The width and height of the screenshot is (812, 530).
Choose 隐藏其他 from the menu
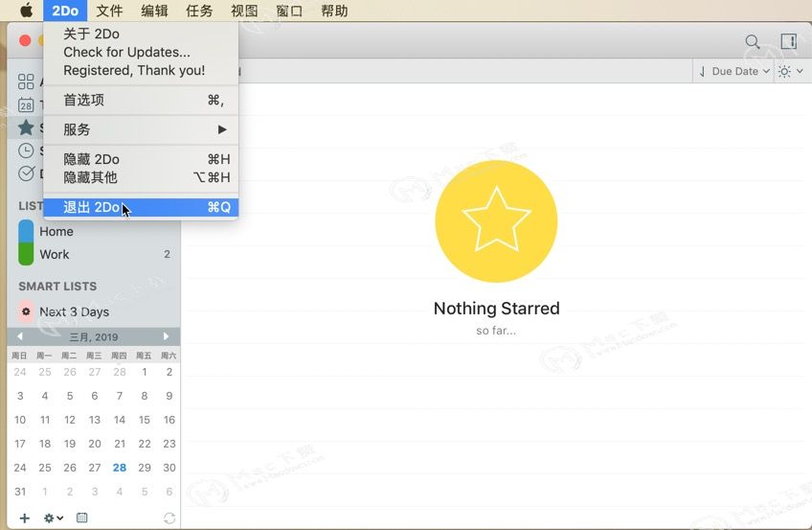click(141, 177)
